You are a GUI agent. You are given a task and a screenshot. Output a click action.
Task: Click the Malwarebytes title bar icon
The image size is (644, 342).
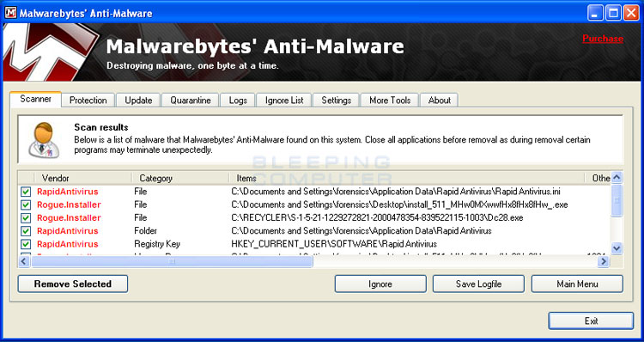coord(10,12)
